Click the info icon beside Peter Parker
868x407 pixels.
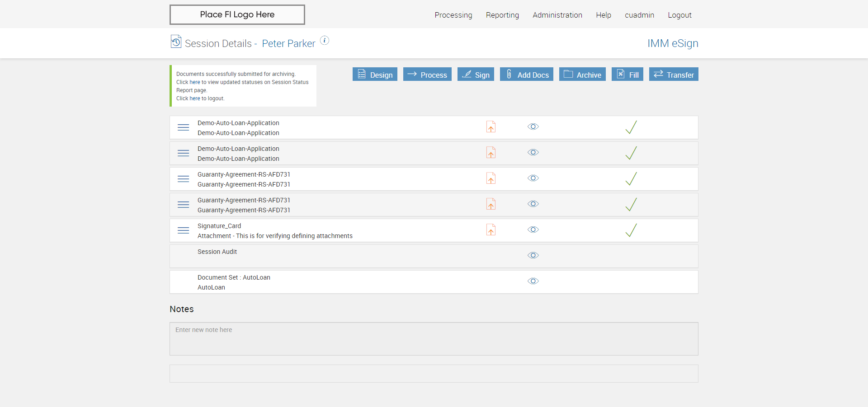point(325,41)
